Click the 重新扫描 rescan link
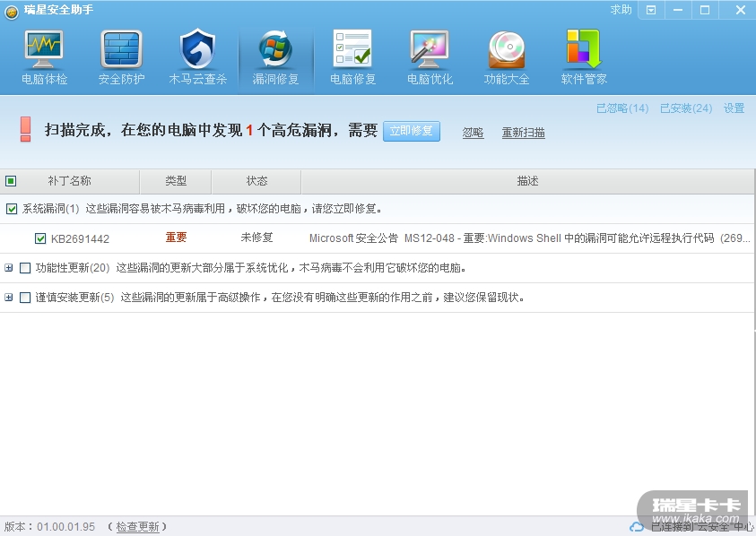 [x=523, y=133]
